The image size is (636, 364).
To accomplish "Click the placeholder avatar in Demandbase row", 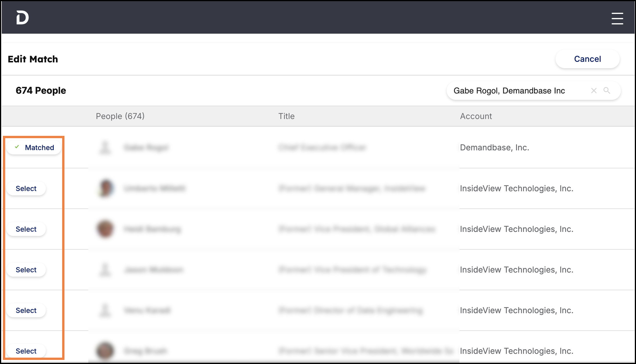I will (105, 147).
